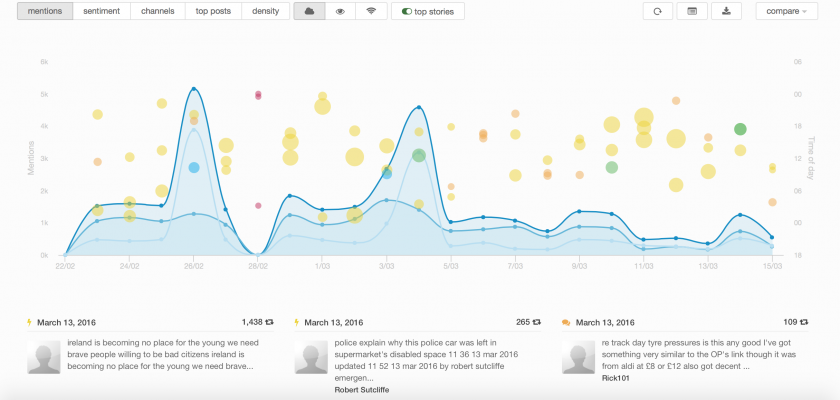Click the eye view icon

tap(340, 11)
